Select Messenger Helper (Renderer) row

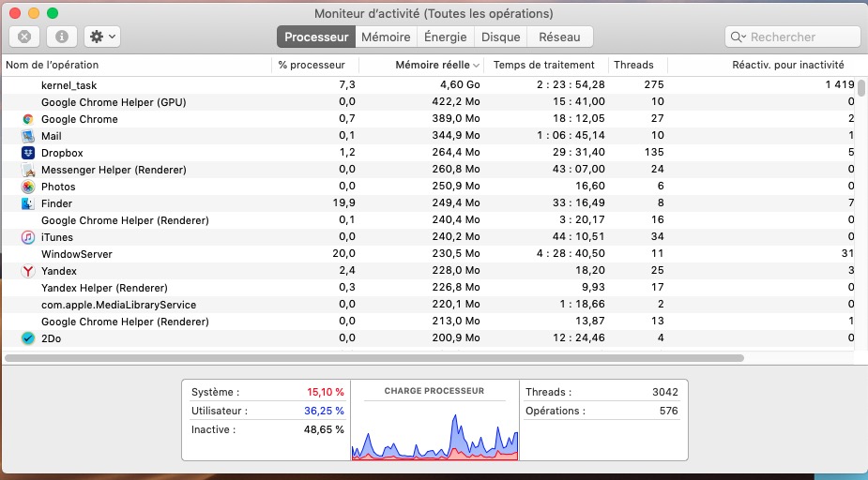[x=429, y=170]
